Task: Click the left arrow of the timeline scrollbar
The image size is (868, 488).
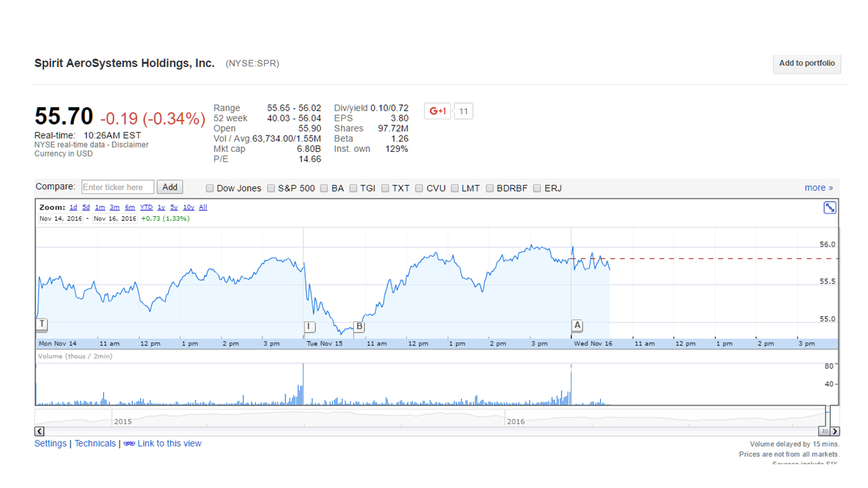Action: 39,431
